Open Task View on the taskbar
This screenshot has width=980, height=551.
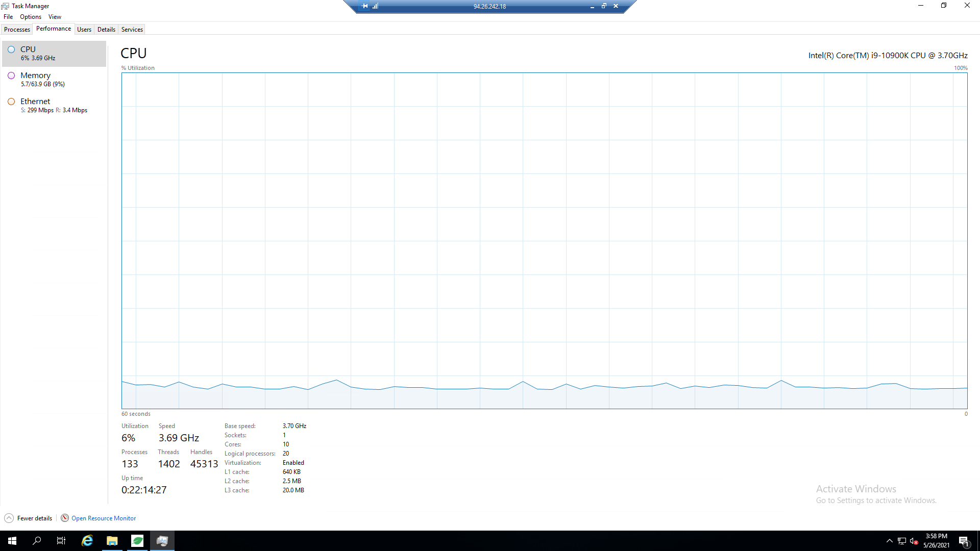[61, 541]
